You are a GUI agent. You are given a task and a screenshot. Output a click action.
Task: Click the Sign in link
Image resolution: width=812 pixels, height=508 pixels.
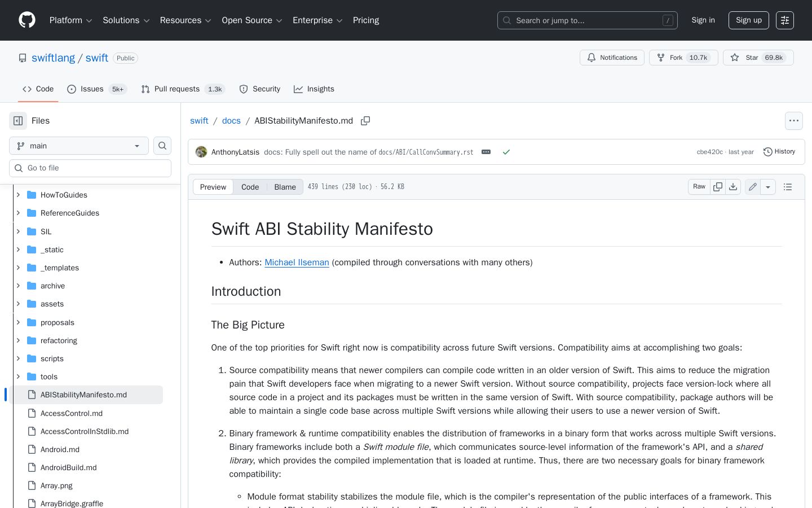point(703,20)
